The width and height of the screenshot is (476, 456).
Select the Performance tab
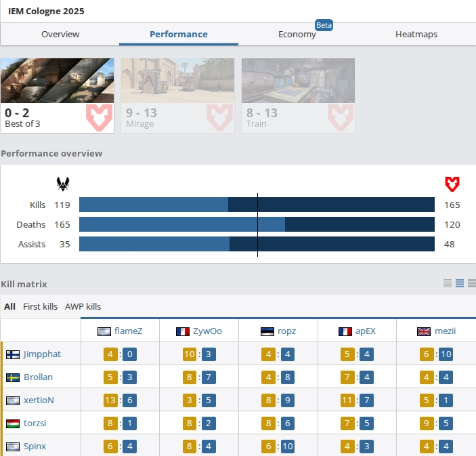179,35
